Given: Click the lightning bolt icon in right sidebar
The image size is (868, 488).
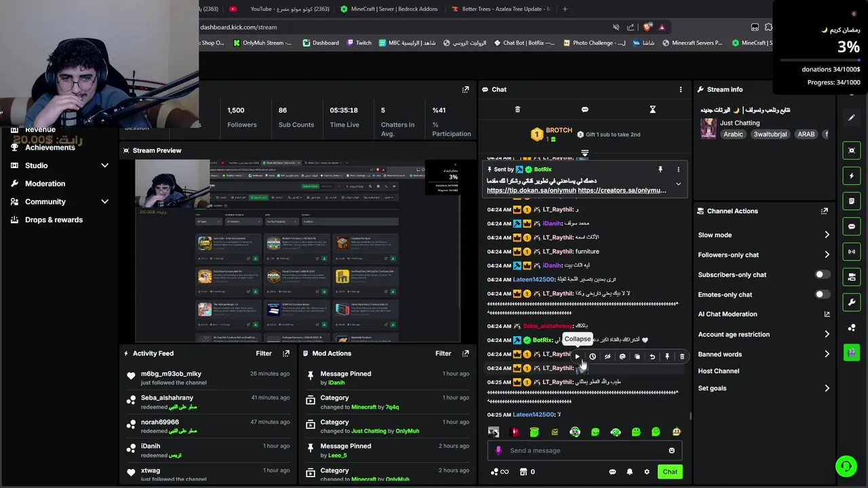Looking at the screenshot, I should click(852, 176).
